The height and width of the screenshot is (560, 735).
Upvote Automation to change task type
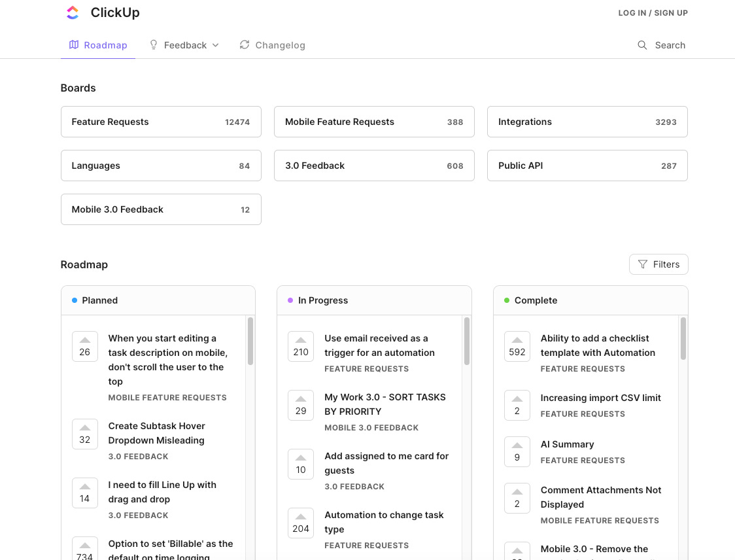(x=301, y=523)
